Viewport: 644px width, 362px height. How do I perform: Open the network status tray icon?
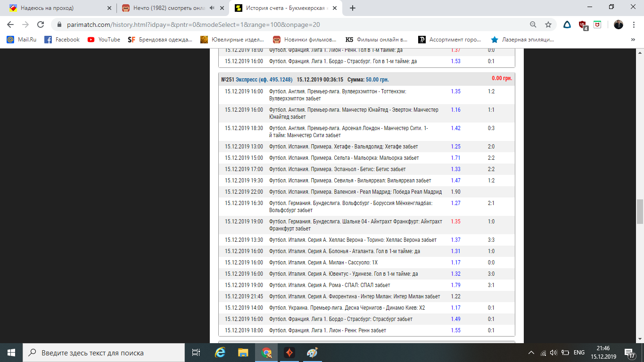[543, 353]
